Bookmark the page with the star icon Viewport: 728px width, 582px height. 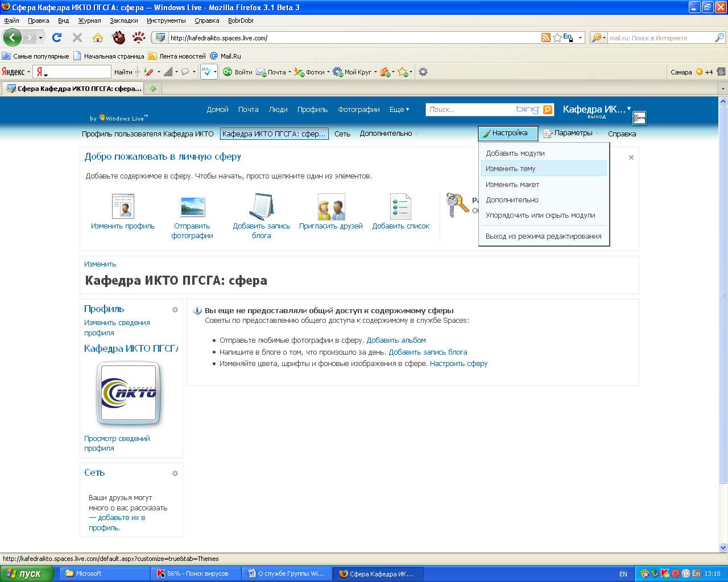557,38
